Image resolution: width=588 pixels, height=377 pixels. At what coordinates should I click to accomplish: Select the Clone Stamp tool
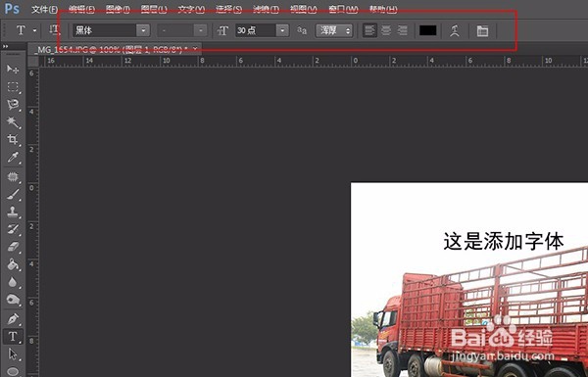coord(13,212)
